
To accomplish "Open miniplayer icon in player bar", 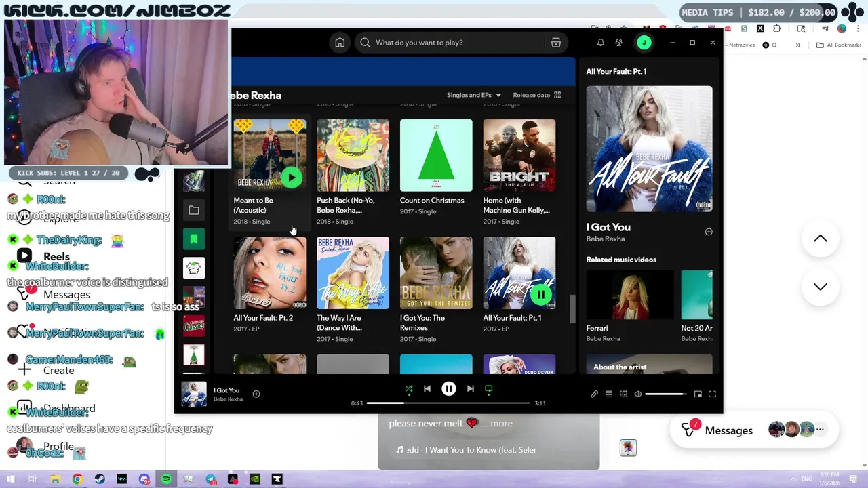I will [x=698, y=394].
